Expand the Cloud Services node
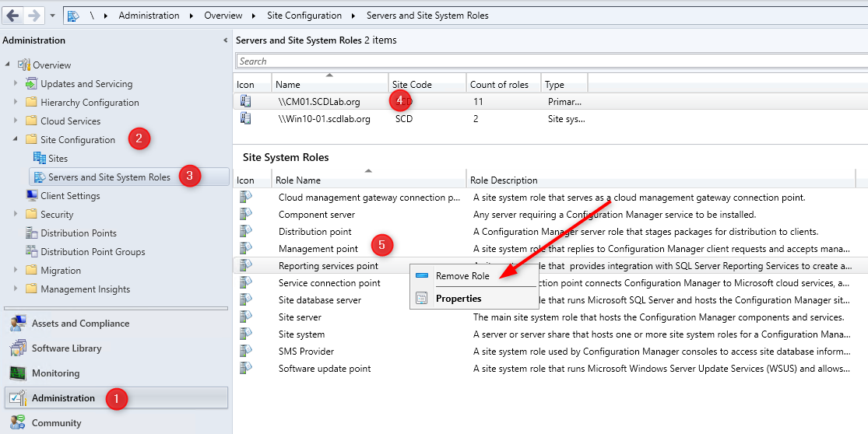868x434 pixels. (16, 121)
